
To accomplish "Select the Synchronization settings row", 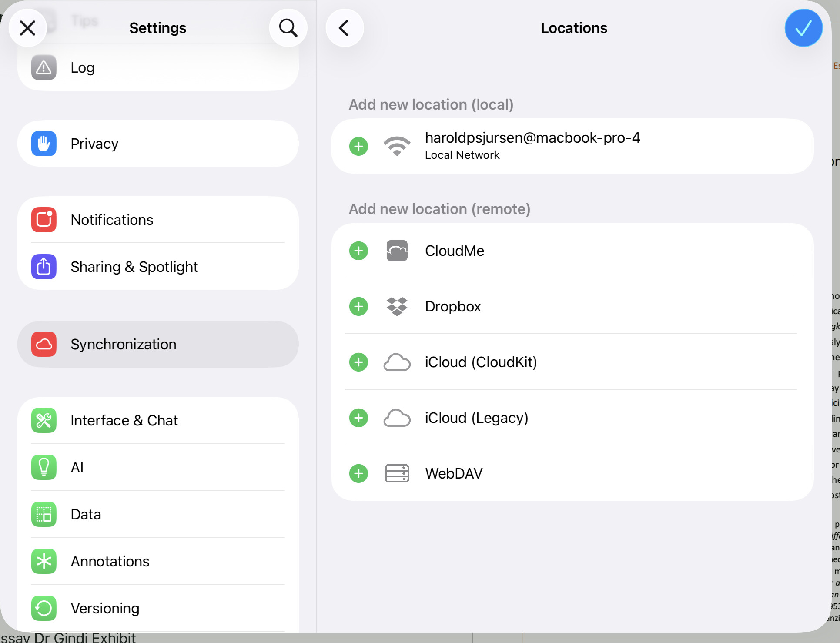I will tap(158, 345).
